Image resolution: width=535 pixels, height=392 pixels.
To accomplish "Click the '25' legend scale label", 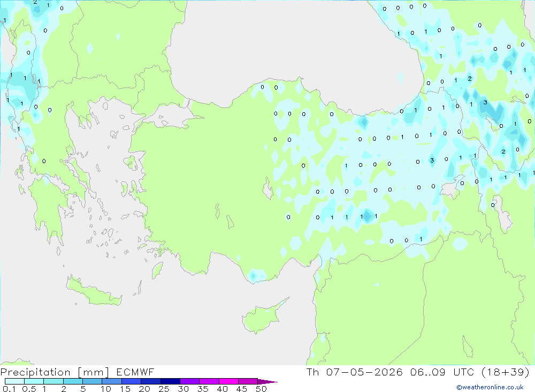I will tap(164, 389).
